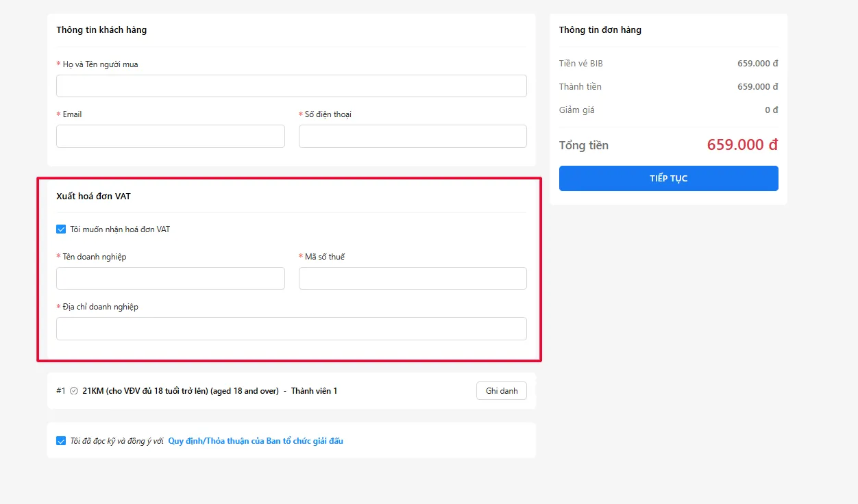Untick the VAT invoice request checkbox
The height and width of the screenshot is (504, 858).
(61, 229)
